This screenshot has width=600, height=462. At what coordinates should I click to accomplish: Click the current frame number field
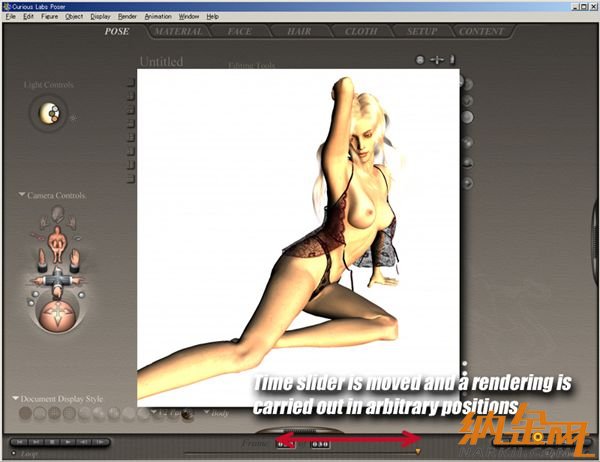[287, 443]
